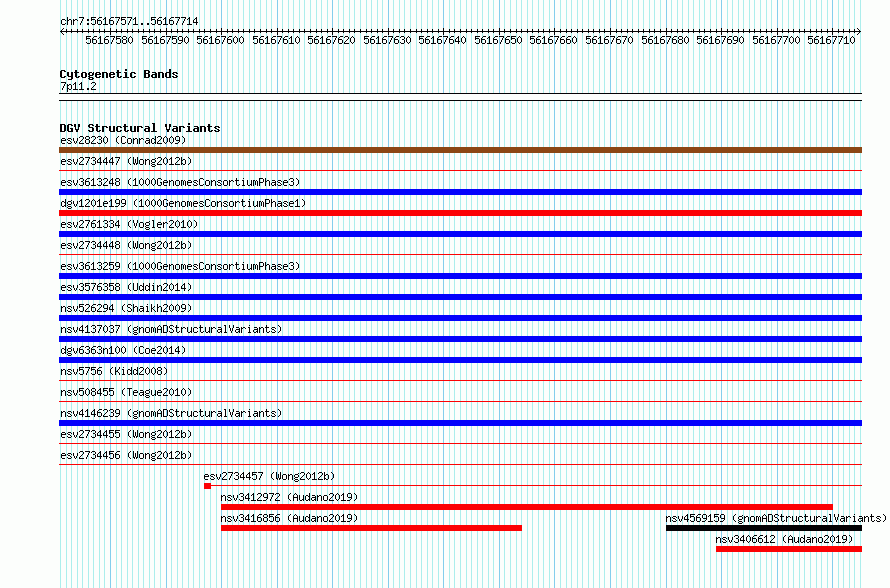Click the right arrow end of the ruler
The image size is (890, 588).
tap(859, 31)
